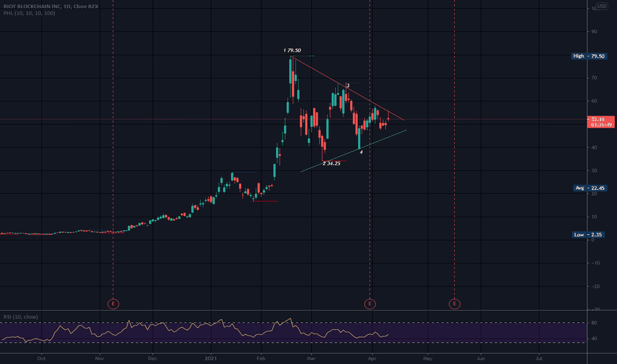Select the green ascending support trendline
This screenshot has height=364, width=617.
coord(354,151)
